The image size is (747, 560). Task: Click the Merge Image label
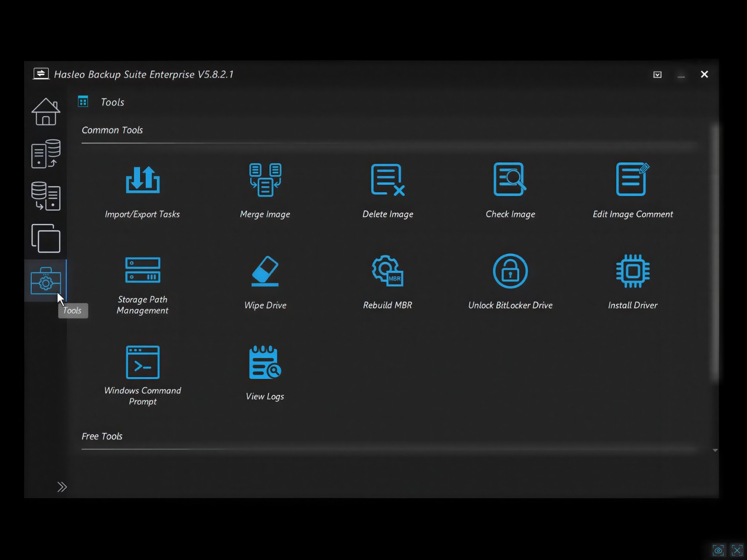click(265, 214)
